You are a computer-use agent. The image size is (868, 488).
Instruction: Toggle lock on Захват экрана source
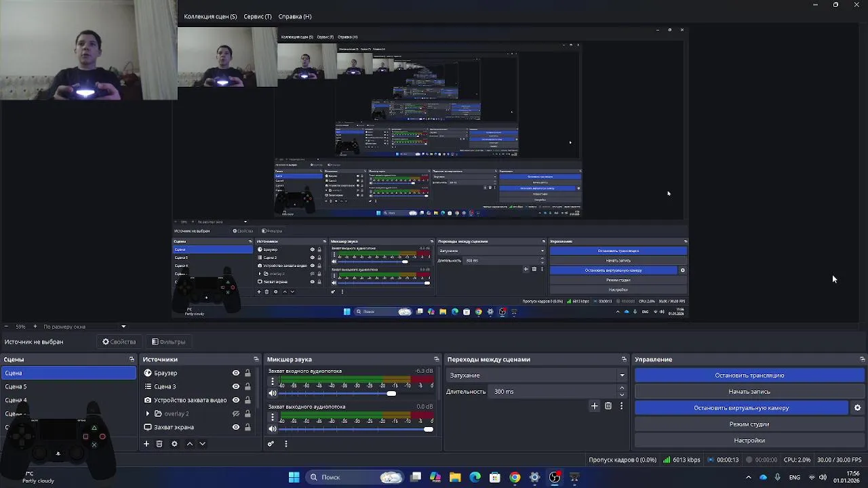coord(248,427)
